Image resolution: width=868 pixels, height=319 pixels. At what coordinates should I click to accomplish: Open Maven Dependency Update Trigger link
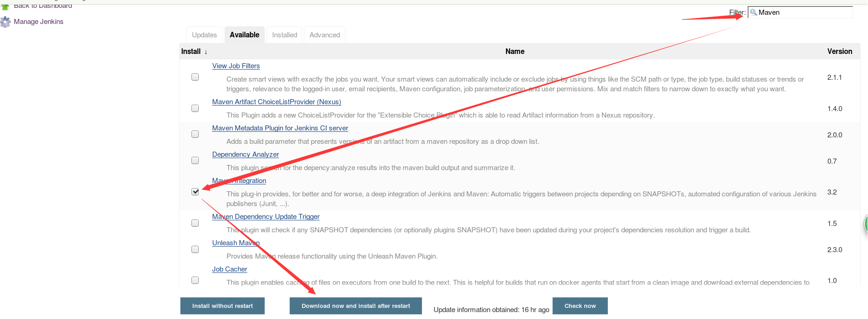[x=266, y=217]
